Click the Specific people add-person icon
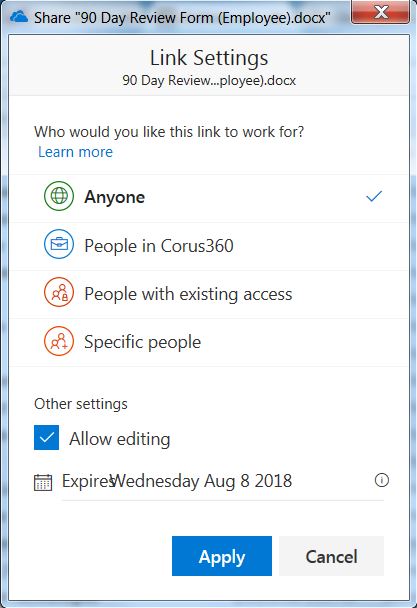This screenshot has height=608, width=417. [x=59, y=341]
